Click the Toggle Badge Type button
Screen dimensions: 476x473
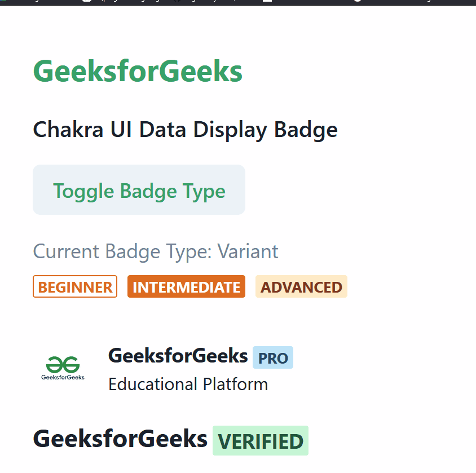click(139, 190)
